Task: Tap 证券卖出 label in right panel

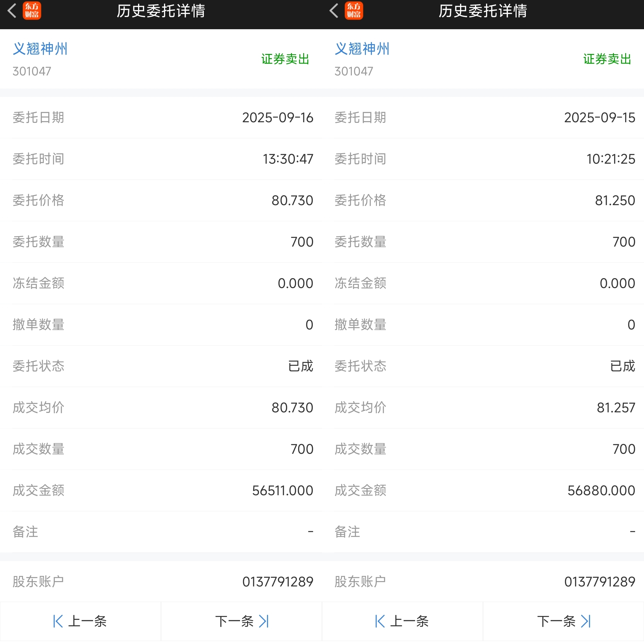Action: pos(607,59)
